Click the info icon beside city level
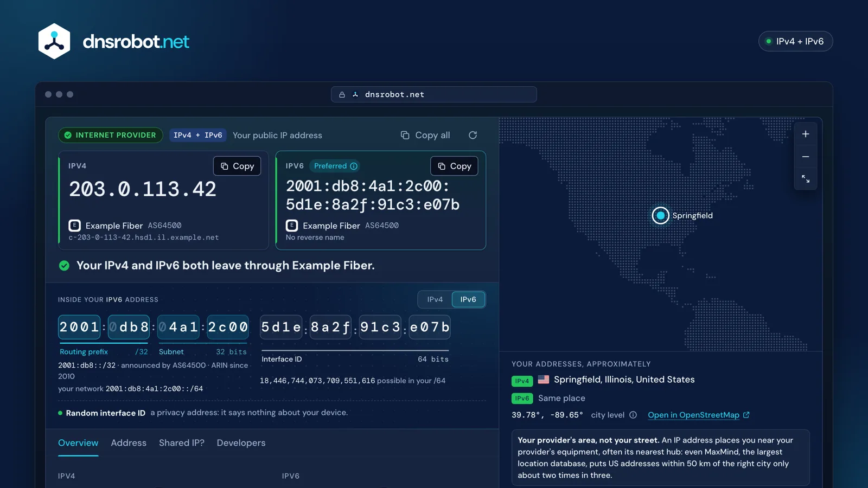 pyautogui.click(x=633, y=415)
